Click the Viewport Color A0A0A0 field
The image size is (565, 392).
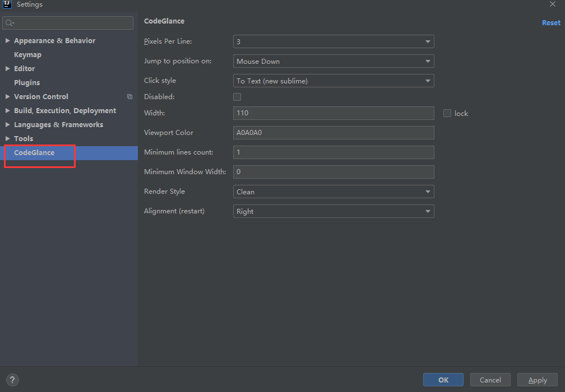point(334,133)
